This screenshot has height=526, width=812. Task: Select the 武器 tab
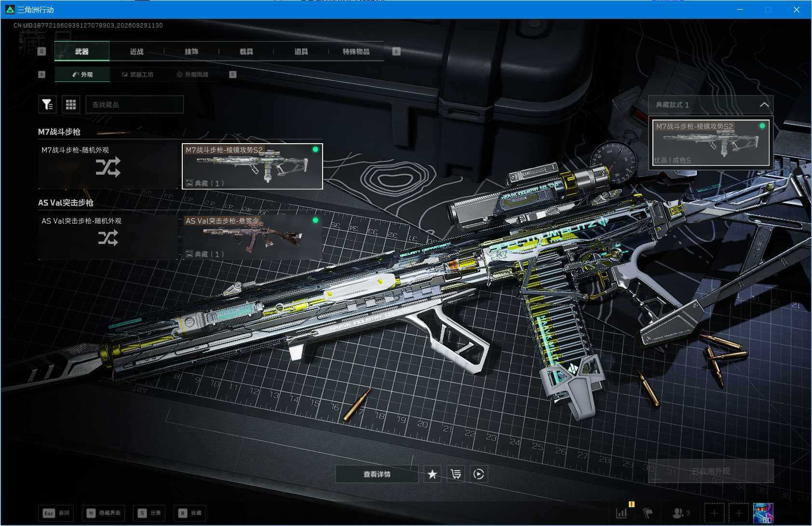(82, 52)
